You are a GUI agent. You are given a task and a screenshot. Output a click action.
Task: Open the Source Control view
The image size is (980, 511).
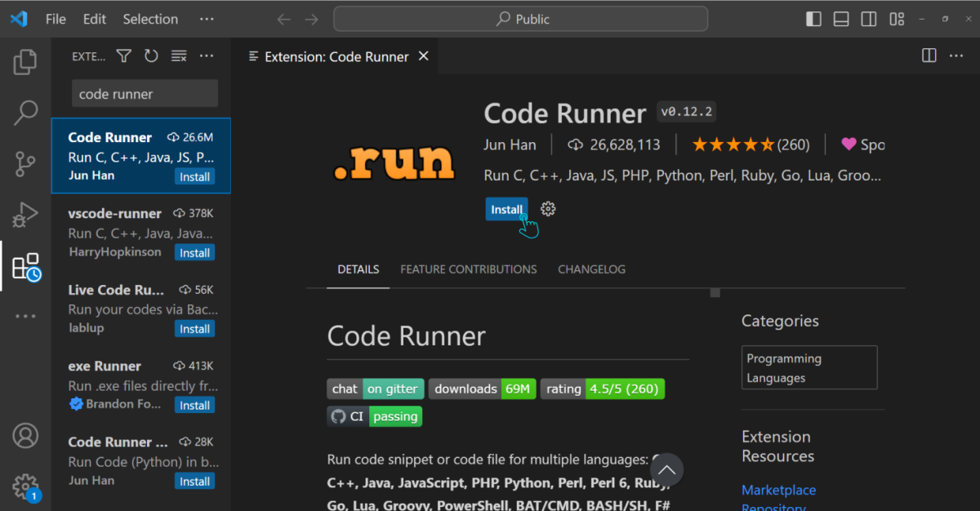25,163
